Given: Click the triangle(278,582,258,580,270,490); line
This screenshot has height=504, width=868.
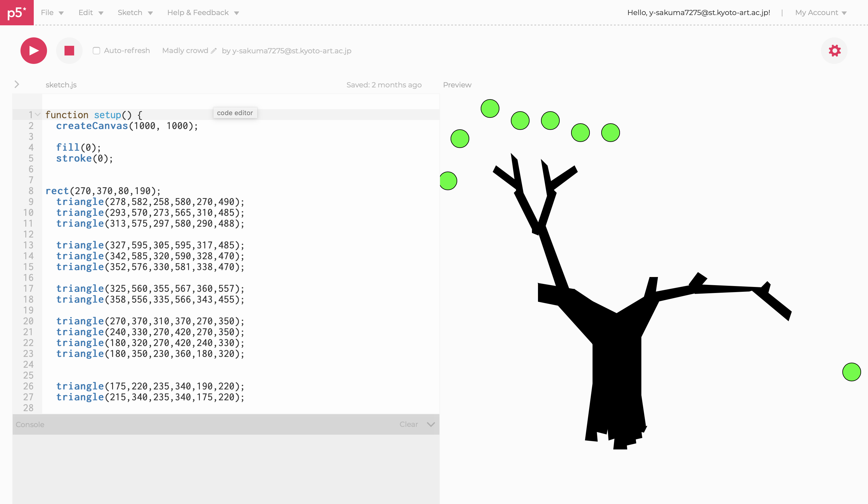Looking at the screenshot, I should pyautogui.click(x=150, y=202).
